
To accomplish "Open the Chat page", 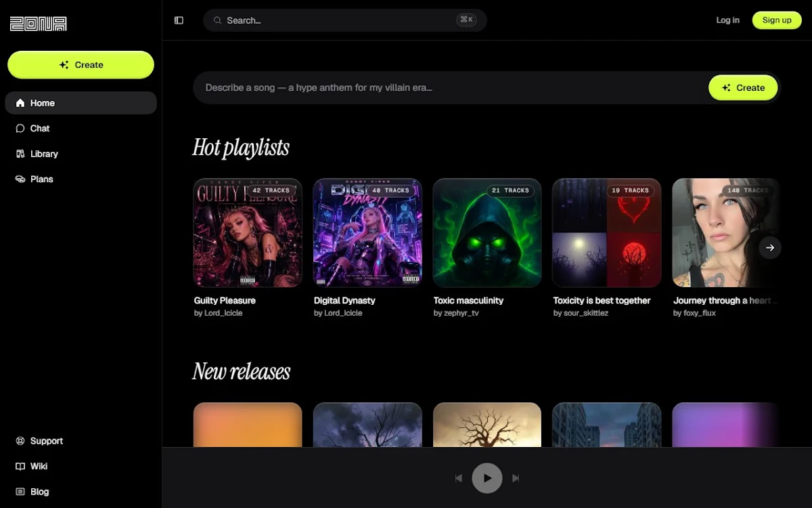I will [x=81, y=128].
